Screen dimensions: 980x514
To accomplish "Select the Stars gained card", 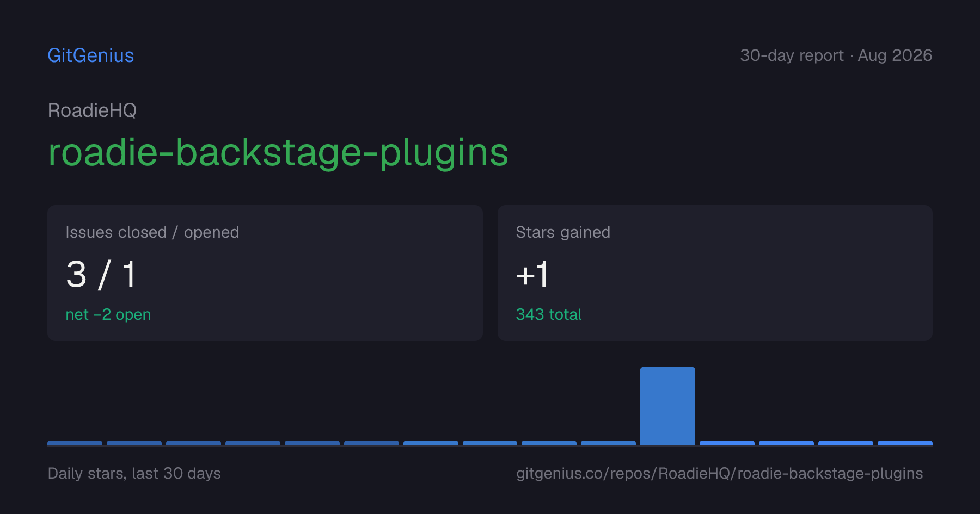I will point(715,273).
